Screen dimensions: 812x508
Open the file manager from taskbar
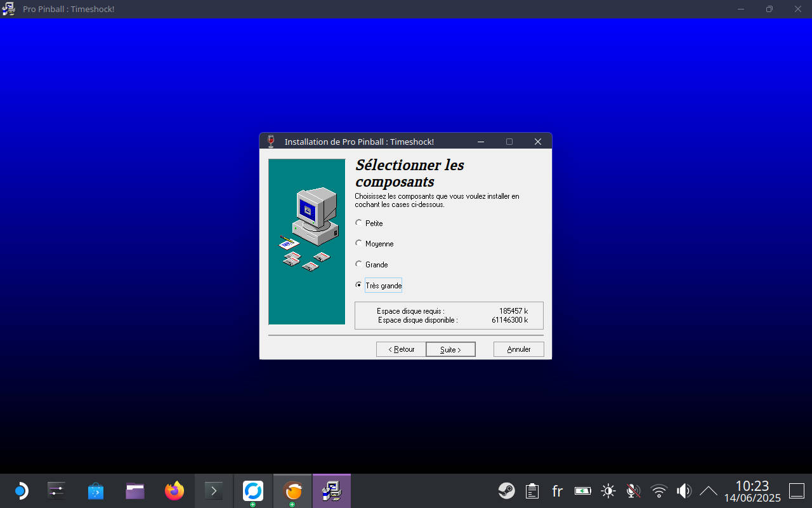tap(135, 491)
